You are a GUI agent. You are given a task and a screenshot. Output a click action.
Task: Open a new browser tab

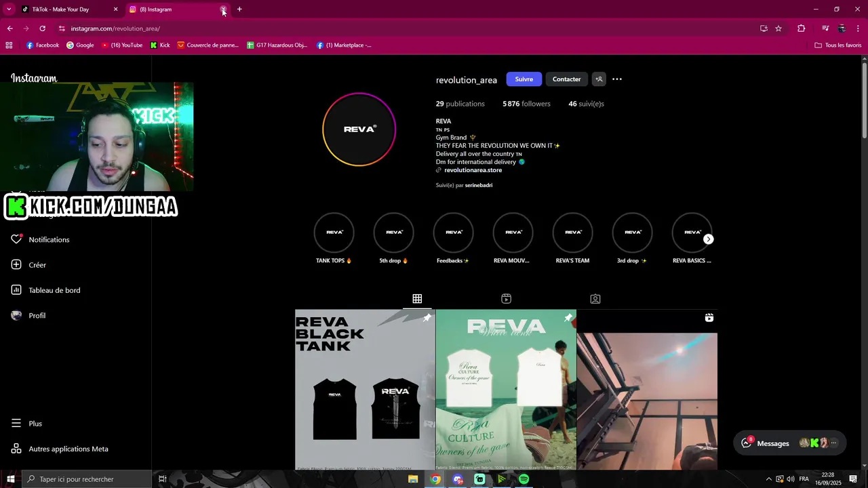(x=239, y=9)
